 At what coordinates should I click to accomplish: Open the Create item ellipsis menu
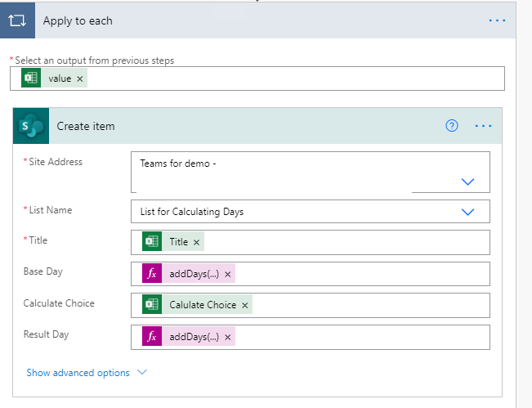(483, 126)
